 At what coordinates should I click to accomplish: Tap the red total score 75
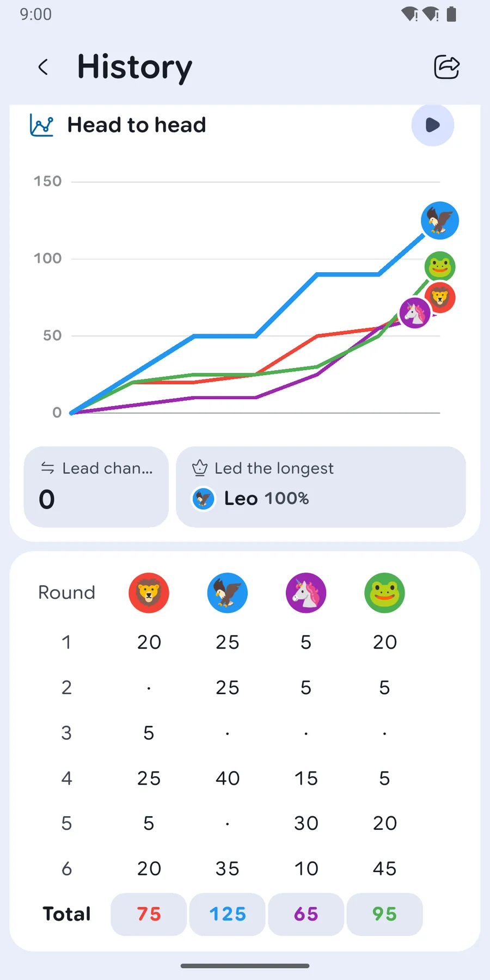coord(149,914)
